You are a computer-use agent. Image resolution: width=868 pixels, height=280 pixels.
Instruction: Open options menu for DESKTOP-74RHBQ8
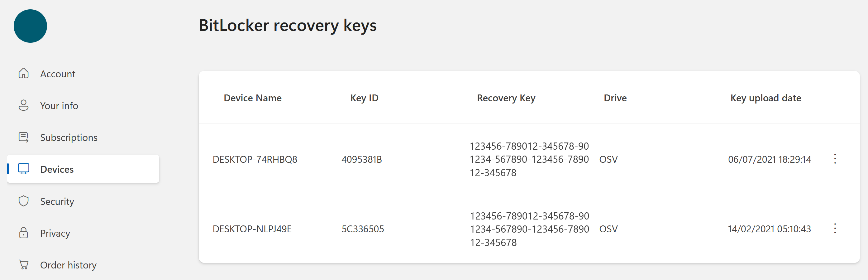835,159
